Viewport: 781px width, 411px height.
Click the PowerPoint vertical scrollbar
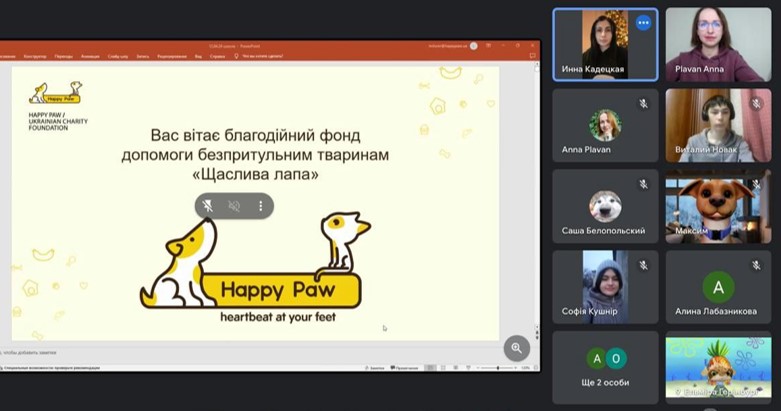(536, 199)
